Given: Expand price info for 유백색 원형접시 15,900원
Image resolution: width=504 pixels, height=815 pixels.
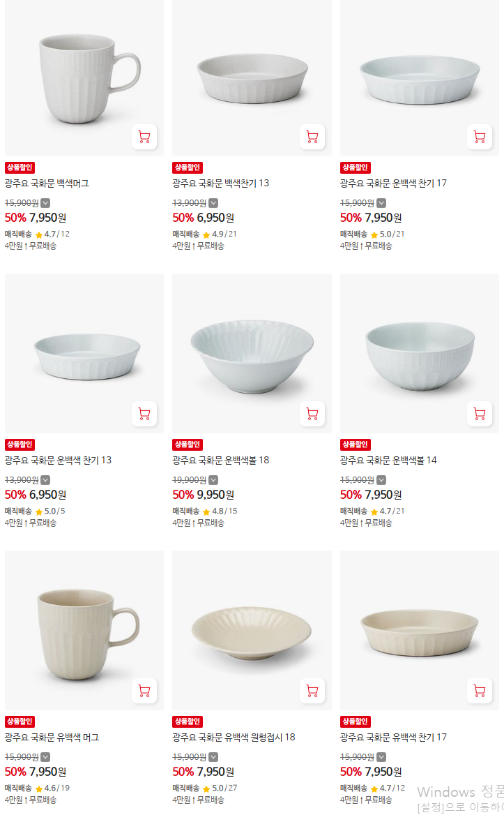Looking at the screenshot, I should coord(213,757).
